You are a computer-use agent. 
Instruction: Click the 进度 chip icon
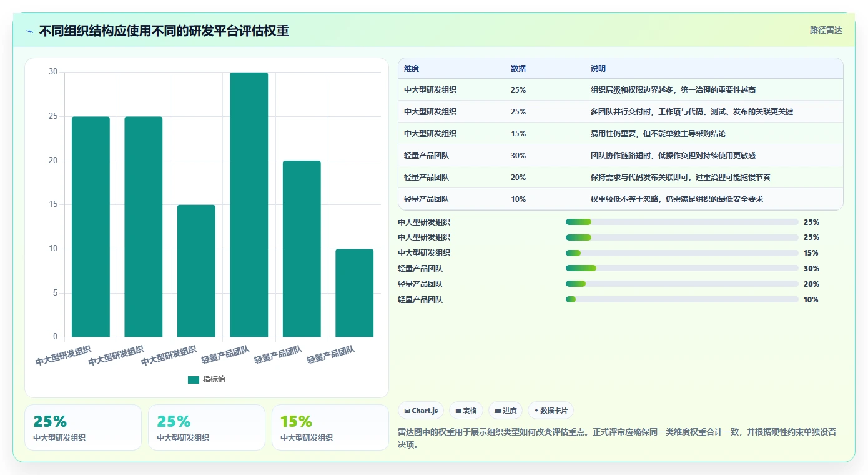tap(498, 411)
